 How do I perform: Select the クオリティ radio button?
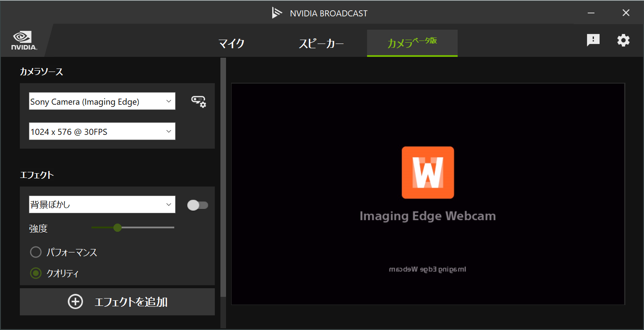click(36, 273)
